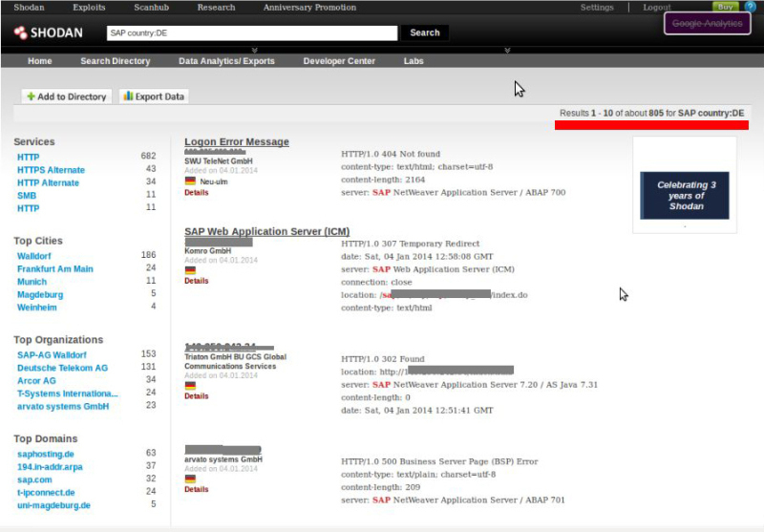Filter by SAP-AG Walldorf organization
Viewport: 764px width, 532px height.
click(52, 354)
